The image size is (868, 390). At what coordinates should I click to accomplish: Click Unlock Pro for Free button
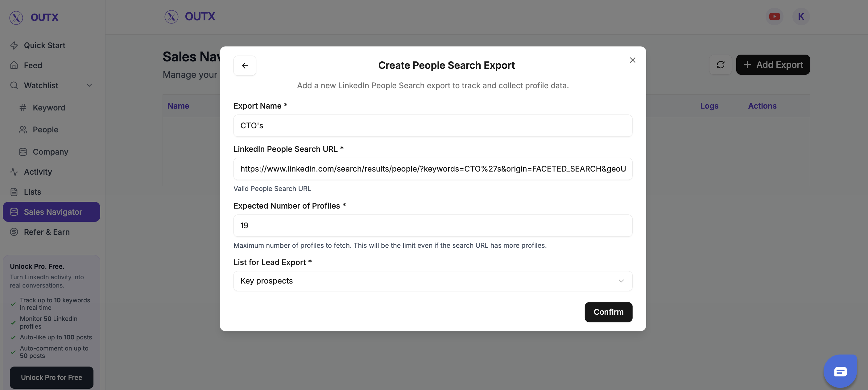tap(51, 377)
